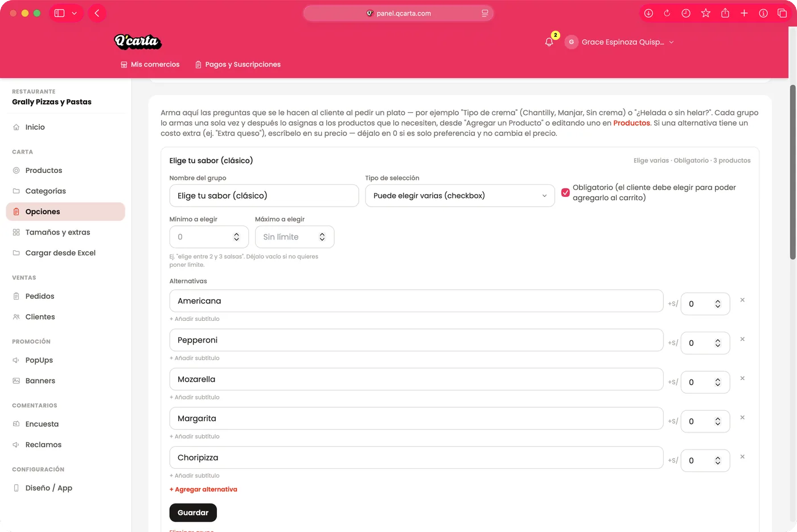The height and width of the screenshot is (532, 797).
Task: Click Agregar alternativa link
Action: click(203, 489)
